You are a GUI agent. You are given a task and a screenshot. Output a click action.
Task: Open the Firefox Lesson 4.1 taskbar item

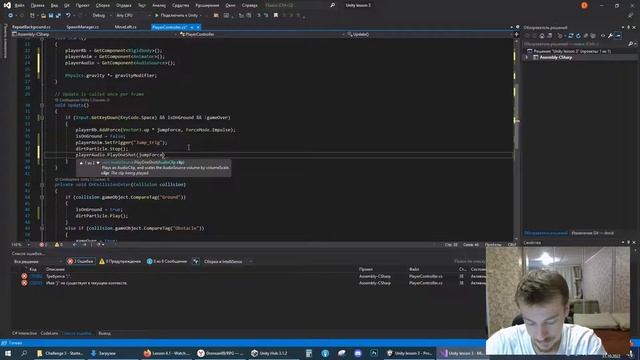(x=167, y=353)
